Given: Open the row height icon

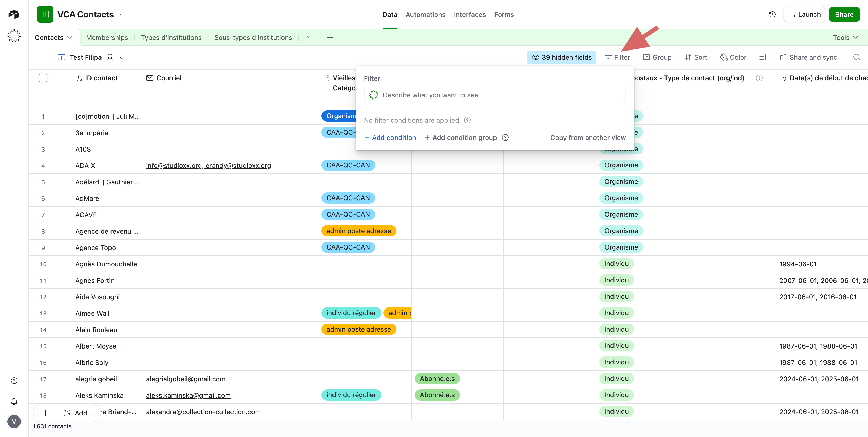Looking at the screenshot, I should point(763,57).
